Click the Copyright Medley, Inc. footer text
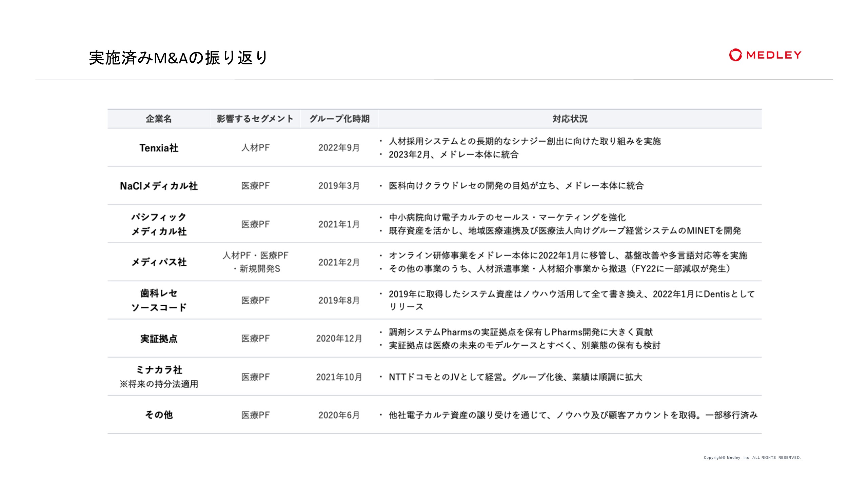Screen dimensions: 868x488 (x=752, y=457)
